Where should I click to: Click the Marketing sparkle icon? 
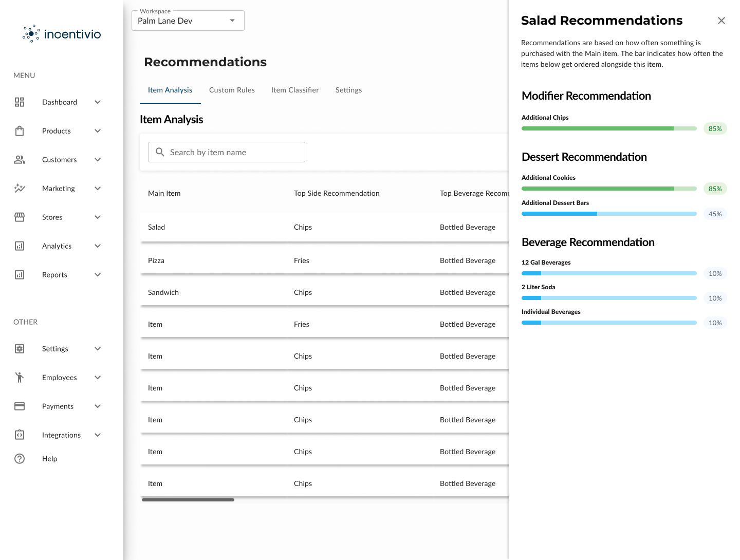click(x=20, y=189)
